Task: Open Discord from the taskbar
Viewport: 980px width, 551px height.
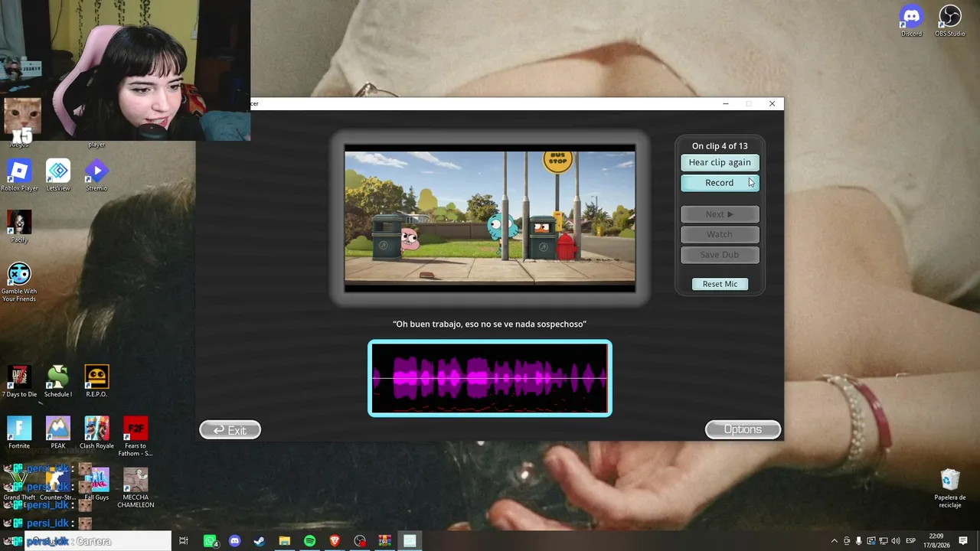Action: click(235, 541)
